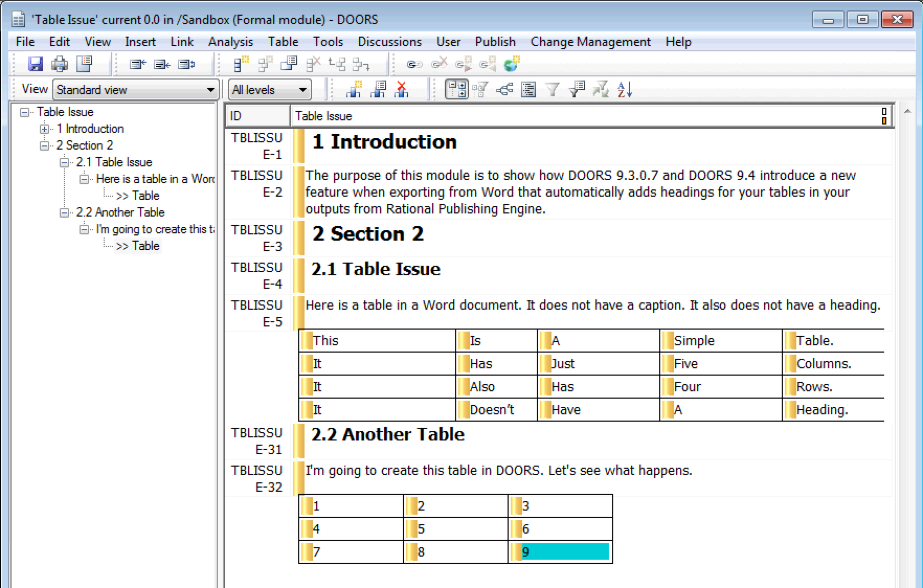Open the module Properties icon
This screenshot has height=588, width=923.
tap(84, 64)
